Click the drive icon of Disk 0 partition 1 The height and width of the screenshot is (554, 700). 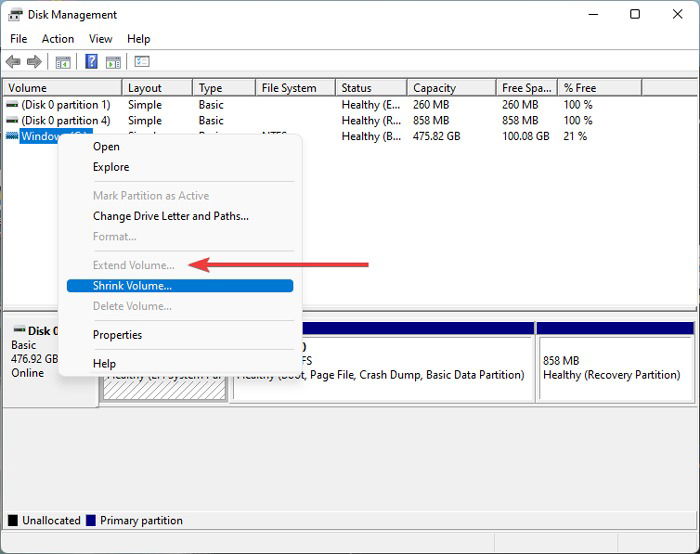coord(12,105)
